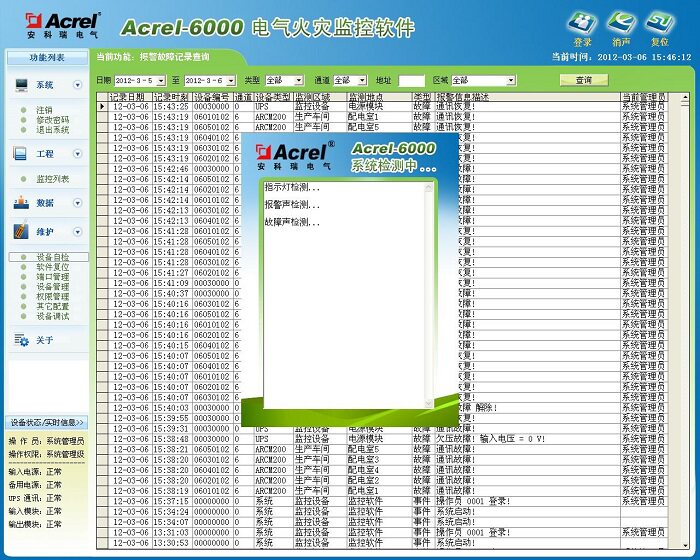
Task: Collapse the 维护 section chevron
Action: point(78,232)
